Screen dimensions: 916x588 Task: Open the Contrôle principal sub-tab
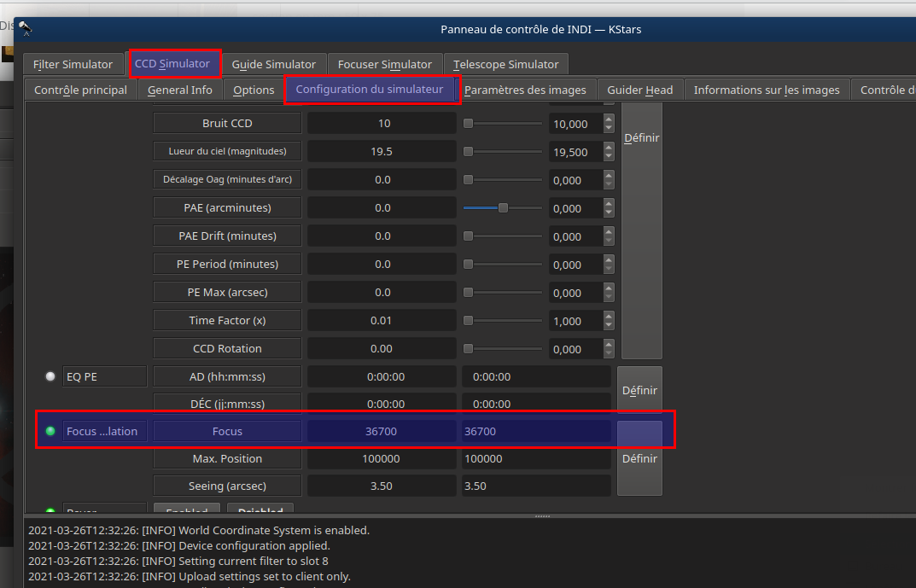coord(80,90)
